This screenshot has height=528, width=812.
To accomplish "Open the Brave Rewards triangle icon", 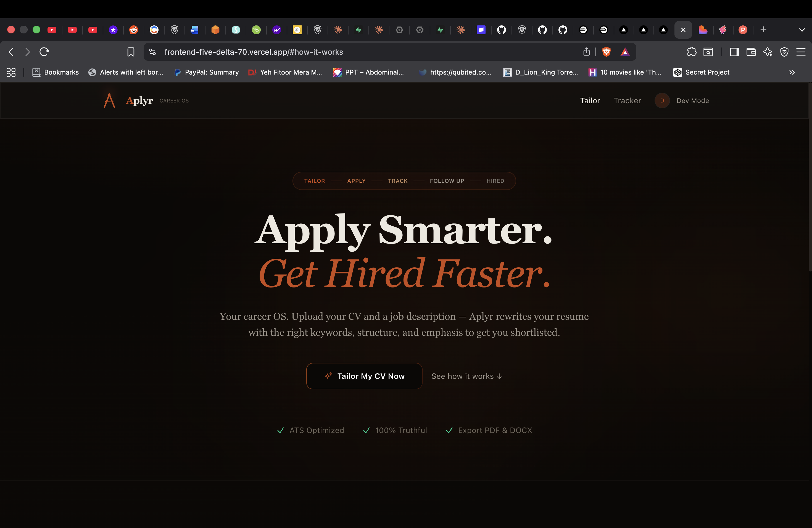I will point(625,52).
